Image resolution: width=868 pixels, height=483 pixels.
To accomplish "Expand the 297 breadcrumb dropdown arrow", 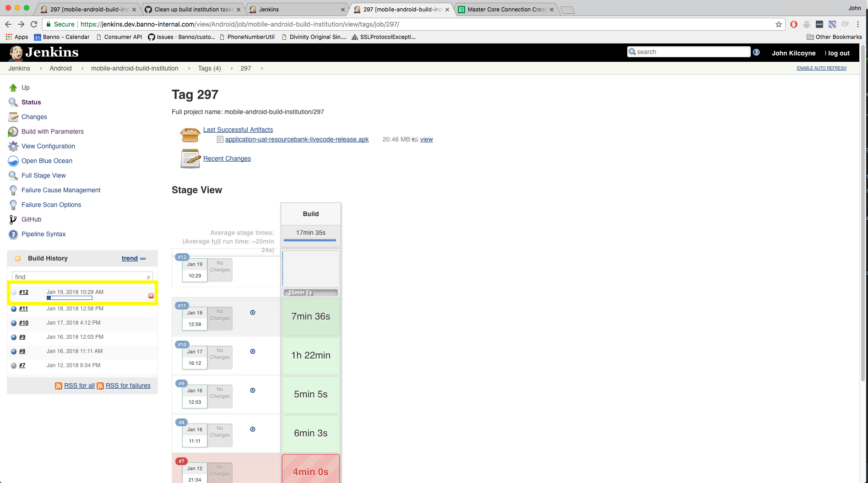I will point(262,69).
